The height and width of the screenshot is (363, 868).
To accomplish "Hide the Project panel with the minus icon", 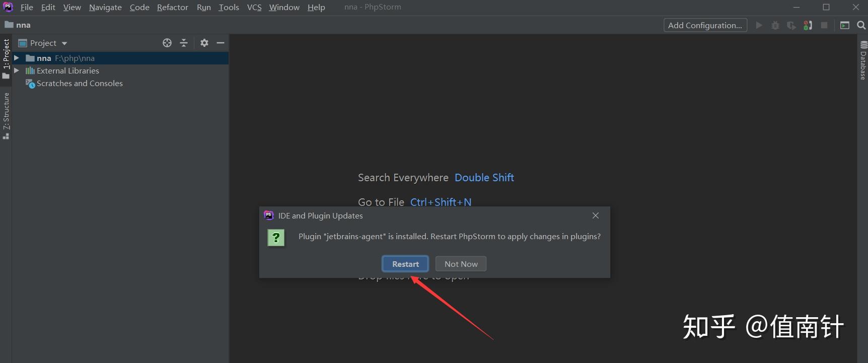I will pyautogui.click(x=221, y=43).
